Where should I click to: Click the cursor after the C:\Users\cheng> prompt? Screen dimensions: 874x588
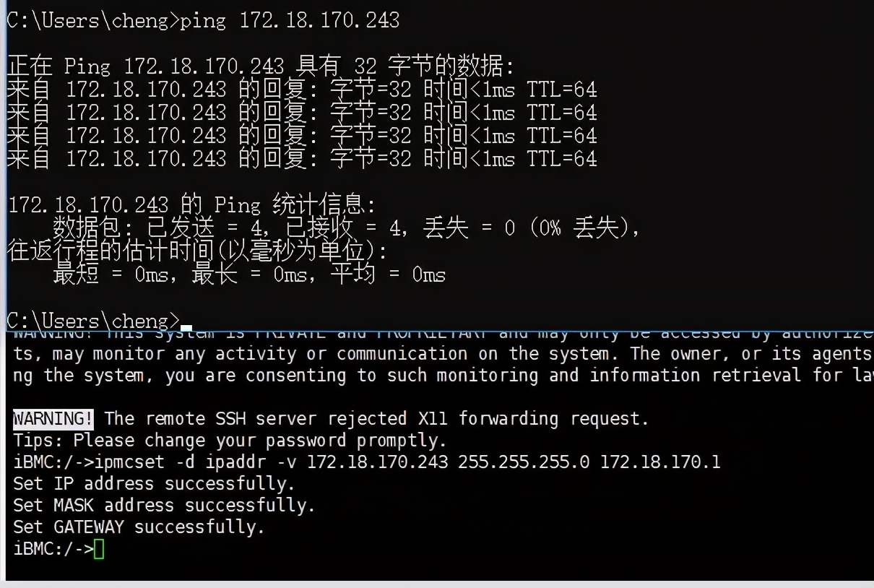point(186,324)
